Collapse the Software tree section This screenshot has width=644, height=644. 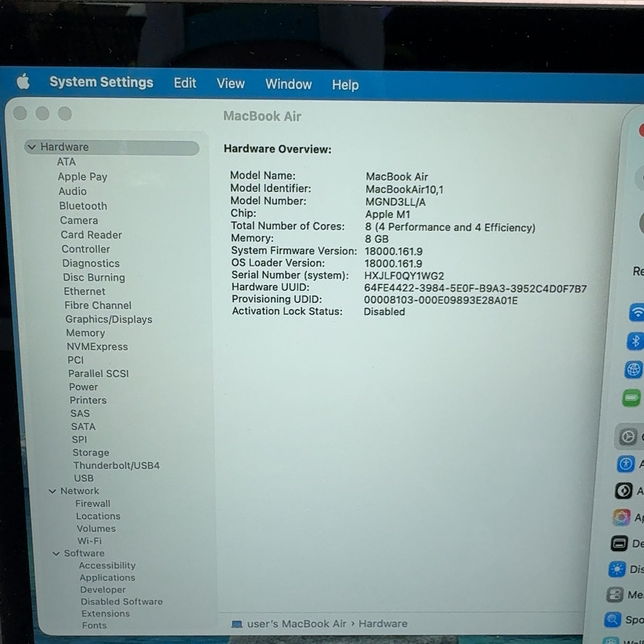point(56,553)
